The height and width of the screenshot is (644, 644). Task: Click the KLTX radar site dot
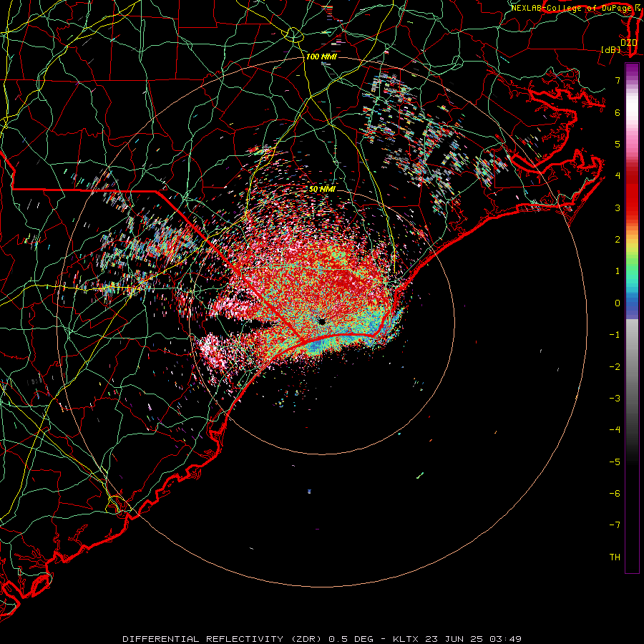click(322, 321)
